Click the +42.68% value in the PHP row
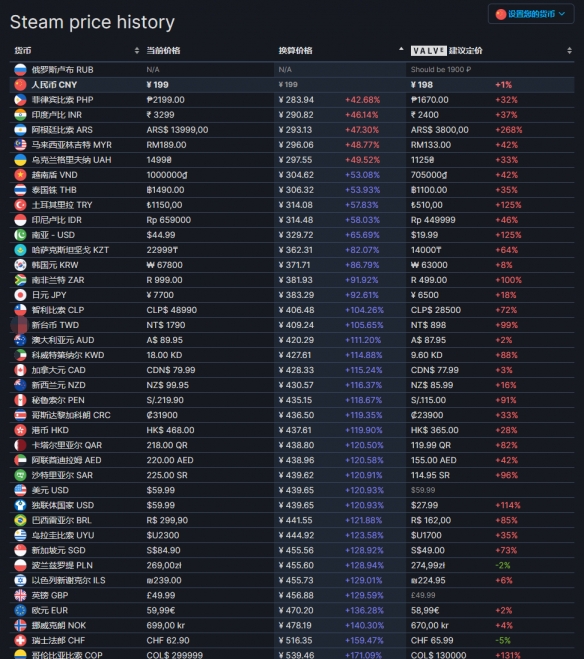Viewport: 584px width, 659px height. pos(362,100)
